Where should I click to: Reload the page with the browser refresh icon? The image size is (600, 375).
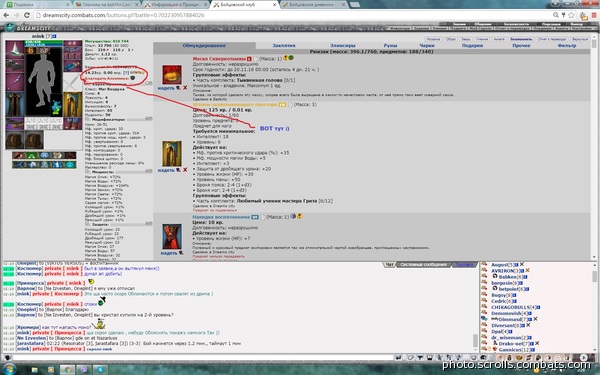pos(27,15)
